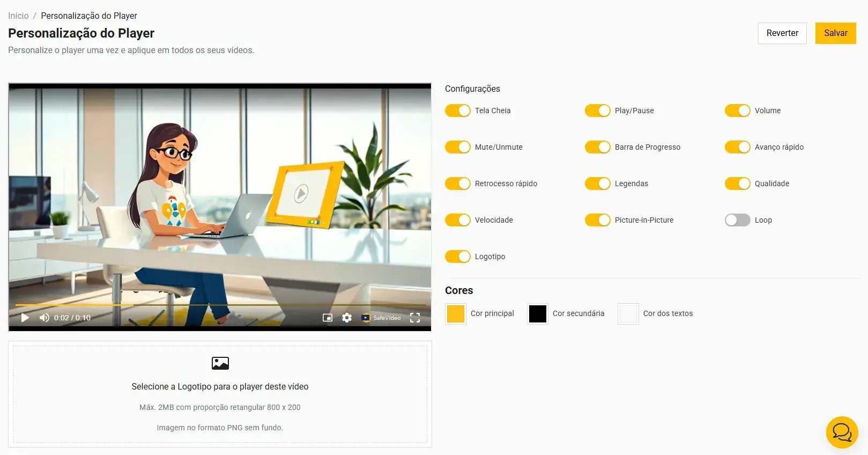Image resolution: width=868 pixels, height=455 pixels.
Task: Switch off the Logotipo toggle
Action: [x=457, y=256]
